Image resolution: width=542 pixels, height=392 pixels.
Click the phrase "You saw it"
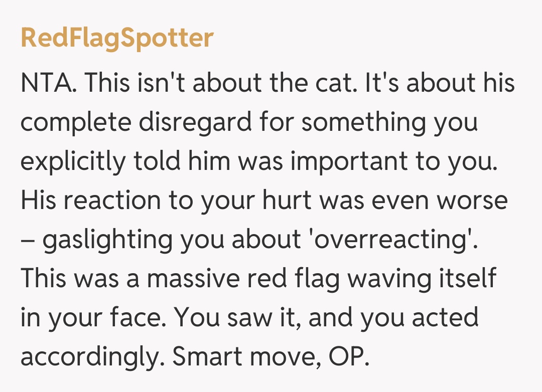[235, 318]
